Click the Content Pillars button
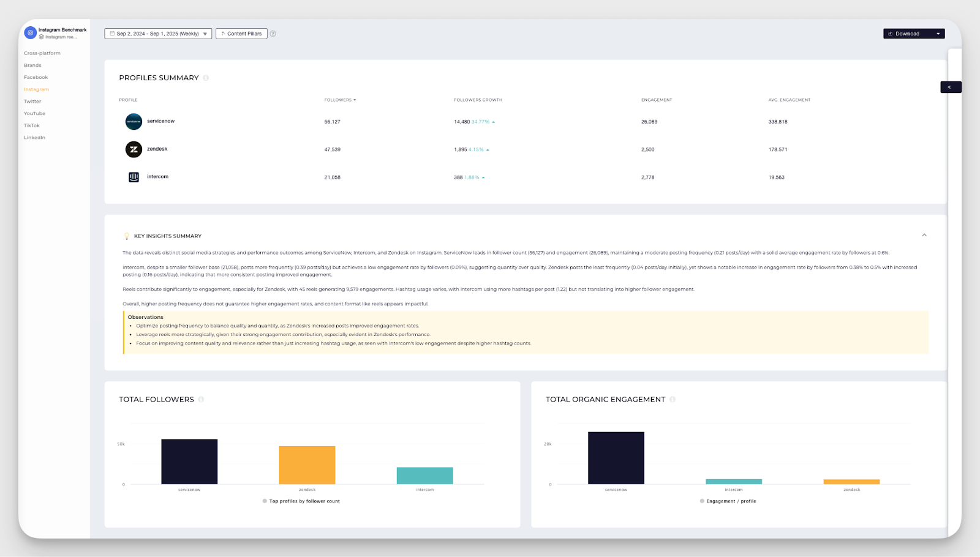The height and width of the screenshot is (557, 980). [241, 34]
